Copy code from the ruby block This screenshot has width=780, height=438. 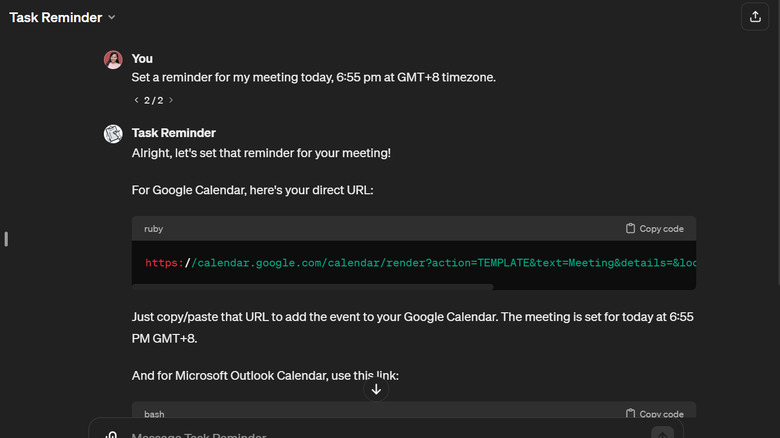654,228
